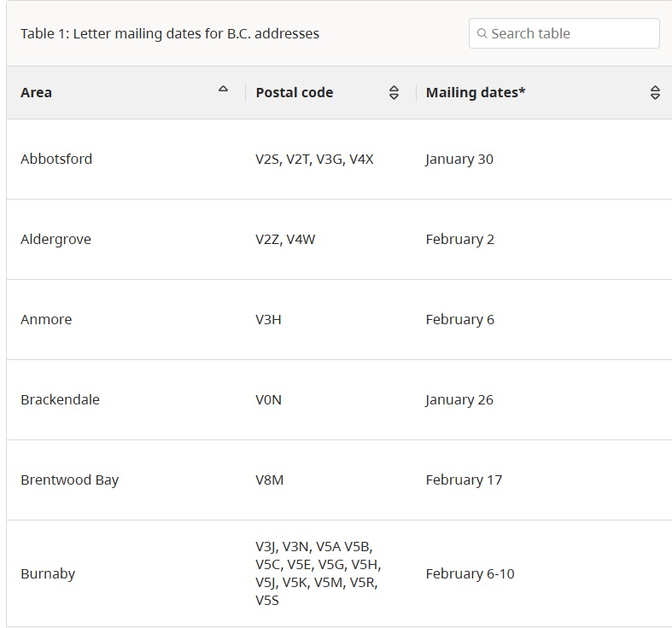The width and height of the screenshot is (672, 628).
Task: Click the Mailing dates header label
Action: tap(476, 92)
